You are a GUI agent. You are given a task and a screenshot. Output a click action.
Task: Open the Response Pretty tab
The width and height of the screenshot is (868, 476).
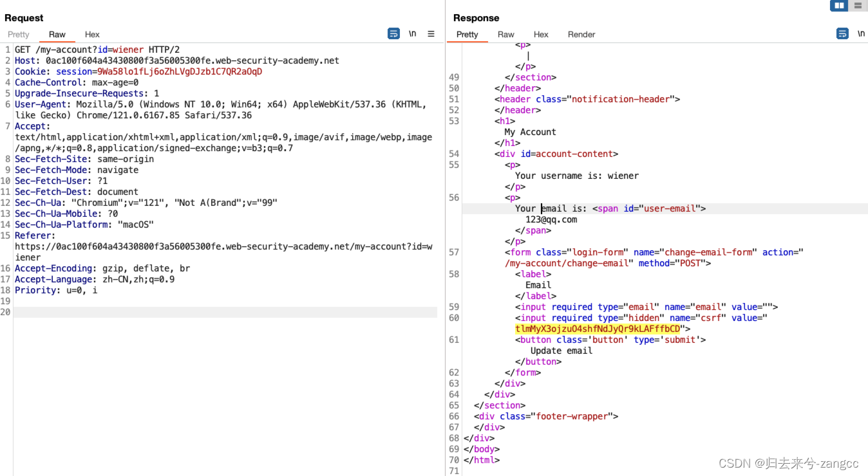click(x=467, y=34)
